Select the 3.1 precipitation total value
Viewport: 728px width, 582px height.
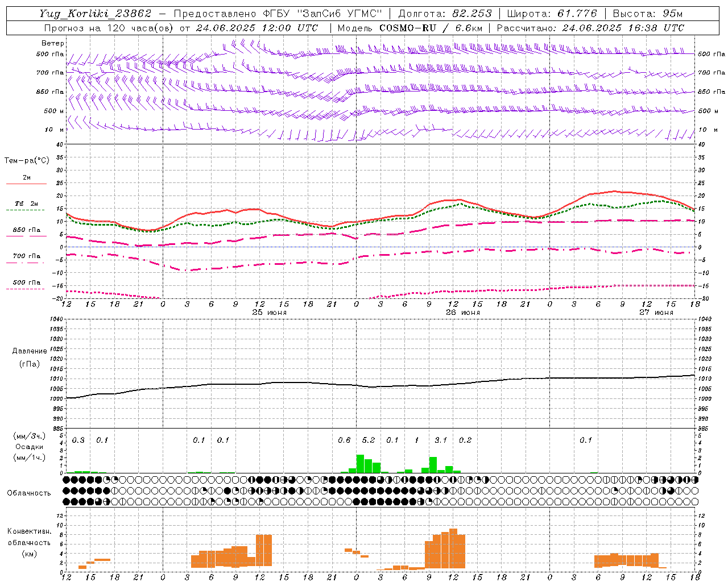pos(441,440)
